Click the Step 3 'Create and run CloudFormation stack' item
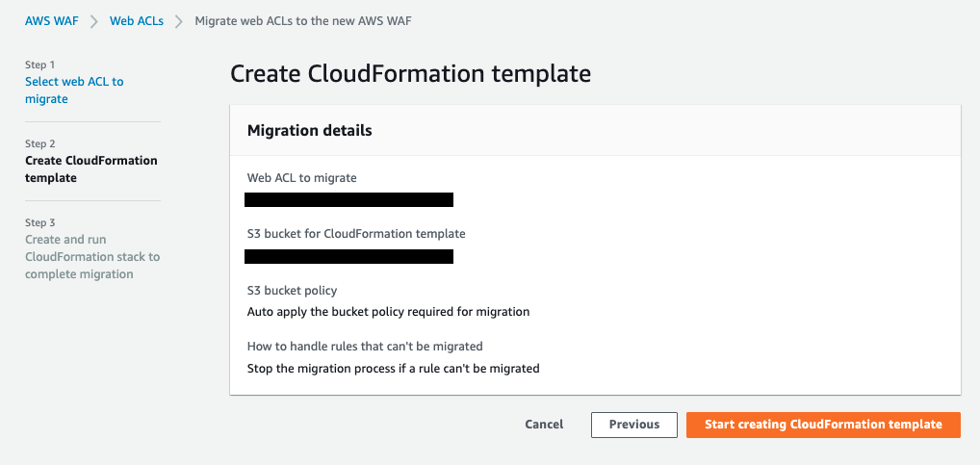980x465 pixels. pyautogui.click(x=91, y=256)
